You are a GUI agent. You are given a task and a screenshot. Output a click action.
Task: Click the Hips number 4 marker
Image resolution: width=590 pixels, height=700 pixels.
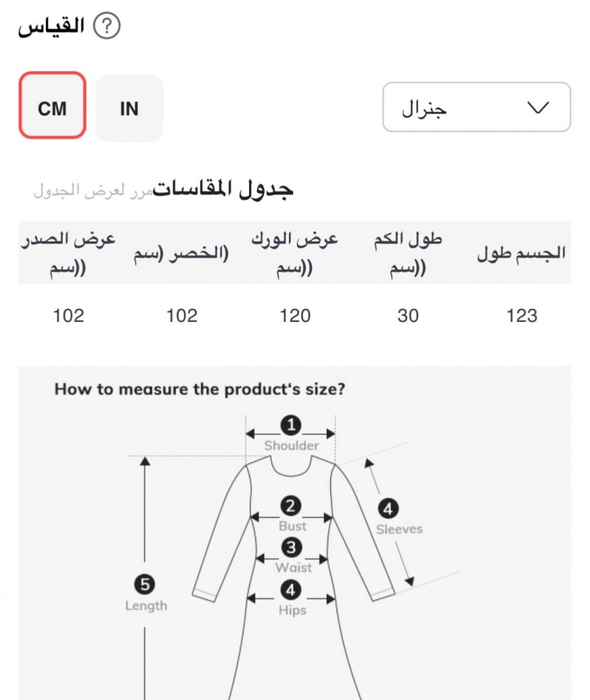(291, 590)
